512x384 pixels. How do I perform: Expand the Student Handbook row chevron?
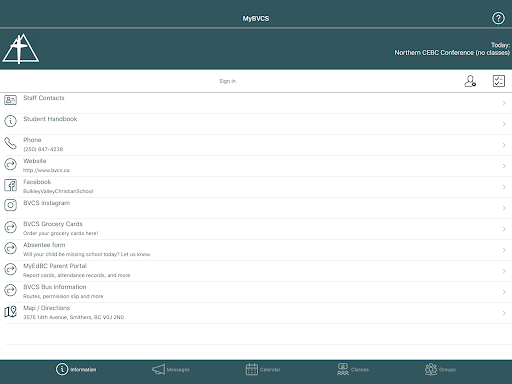504,124
